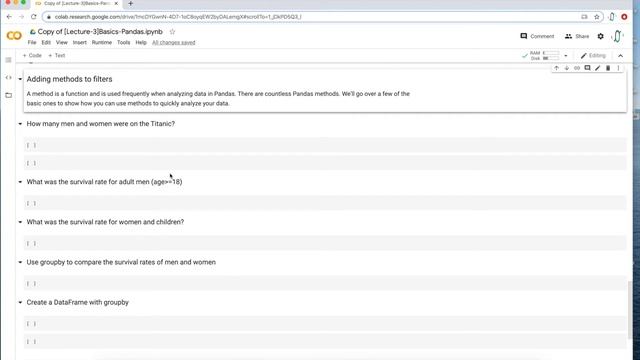The height and width of the screenshot is (360, 640).
Task: Run the first empty cell under Titanic question
Action: coord(31,145)
